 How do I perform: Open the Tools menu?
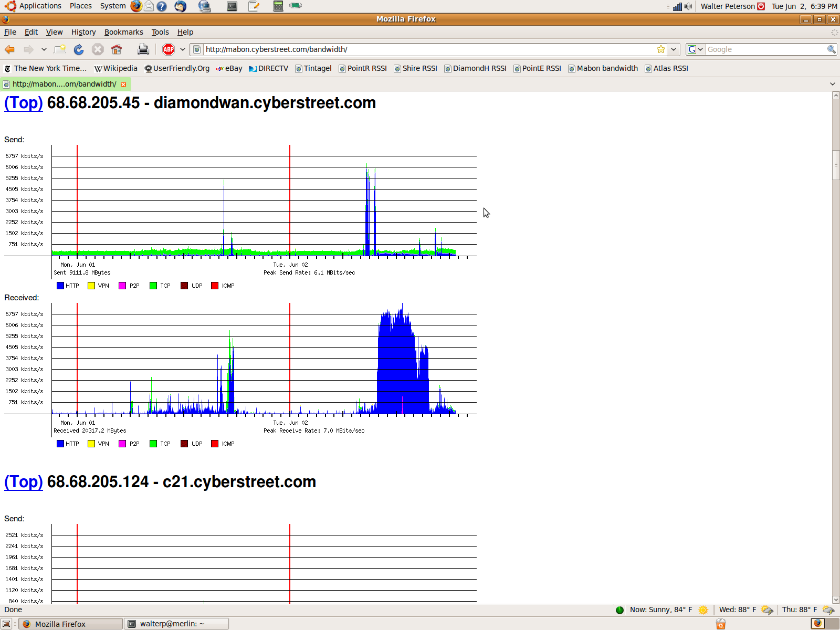(160, 32)
